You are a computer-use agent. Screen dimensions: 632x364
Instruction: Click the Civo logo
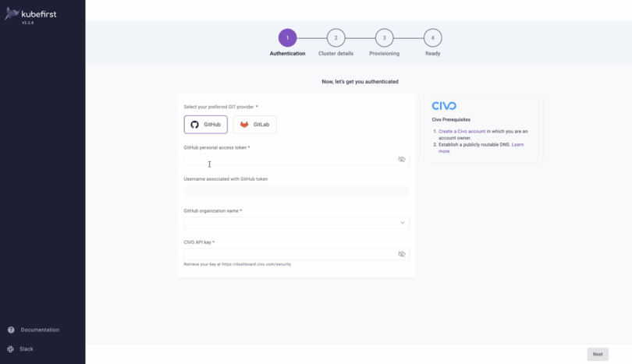pyautogui.click(x=444, y=106)
